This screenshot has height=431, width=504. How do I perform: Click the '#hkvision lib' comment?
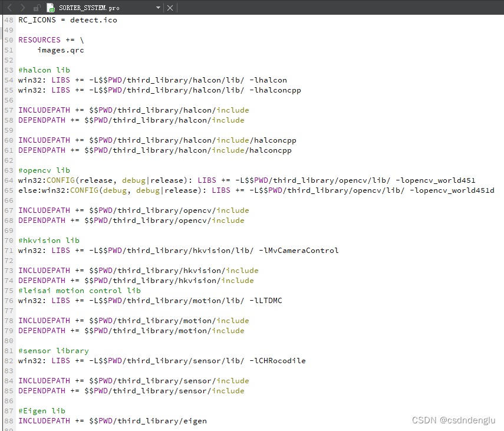(x=49, y=241)
